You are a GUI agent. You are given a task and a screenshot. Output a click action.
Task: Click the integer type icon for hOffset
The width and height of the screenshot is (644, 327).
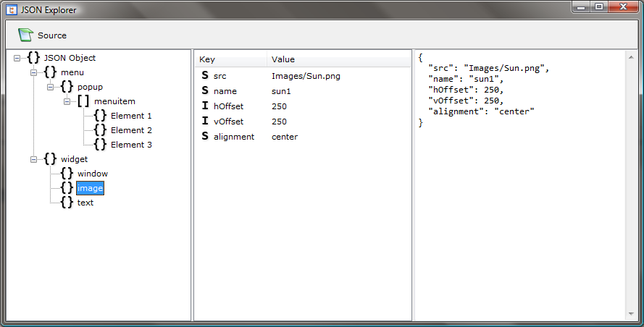click(x=205, y=106)
